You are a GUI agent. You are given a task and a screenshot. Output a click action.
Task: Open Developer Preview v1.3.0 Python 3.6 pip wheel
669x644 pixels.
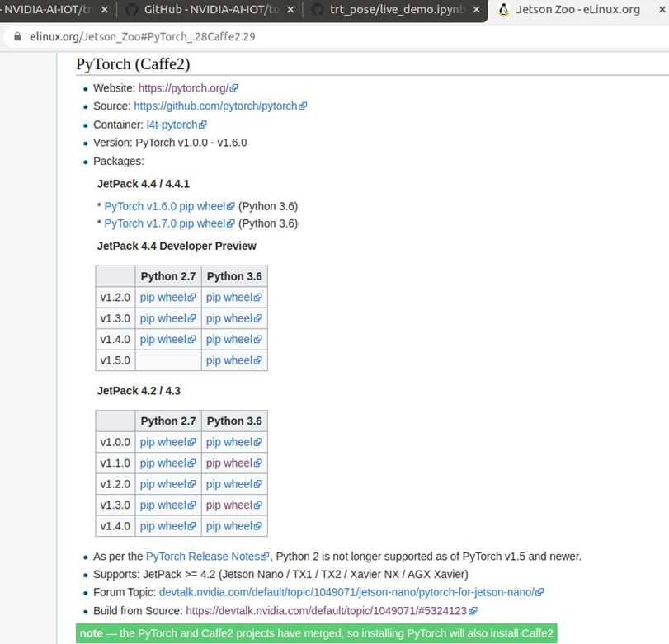[229, 318]
